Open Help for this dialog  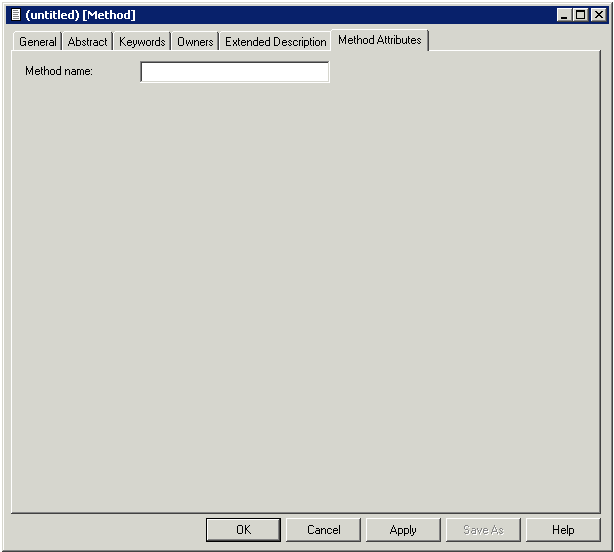[563, 530]
